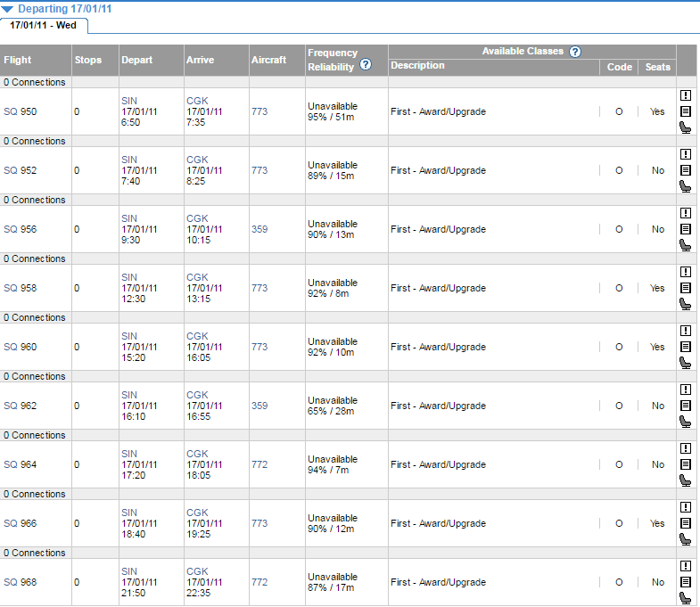The height and width of the screenshot is (607, 700).
Task: Open the seat map icon for SQ 960
Action: pos(685,363)
